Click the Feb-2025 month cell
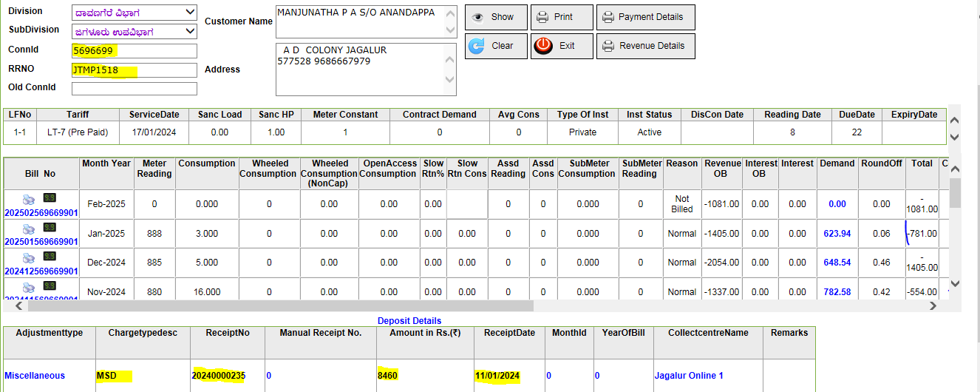 click(106, 204)
